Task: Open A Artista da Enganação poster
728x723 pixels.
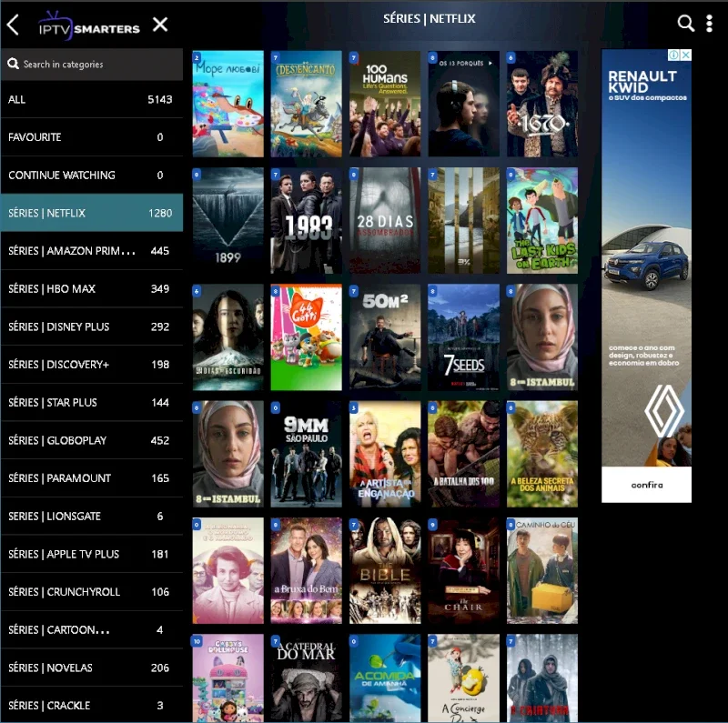Action: point(385,454)
